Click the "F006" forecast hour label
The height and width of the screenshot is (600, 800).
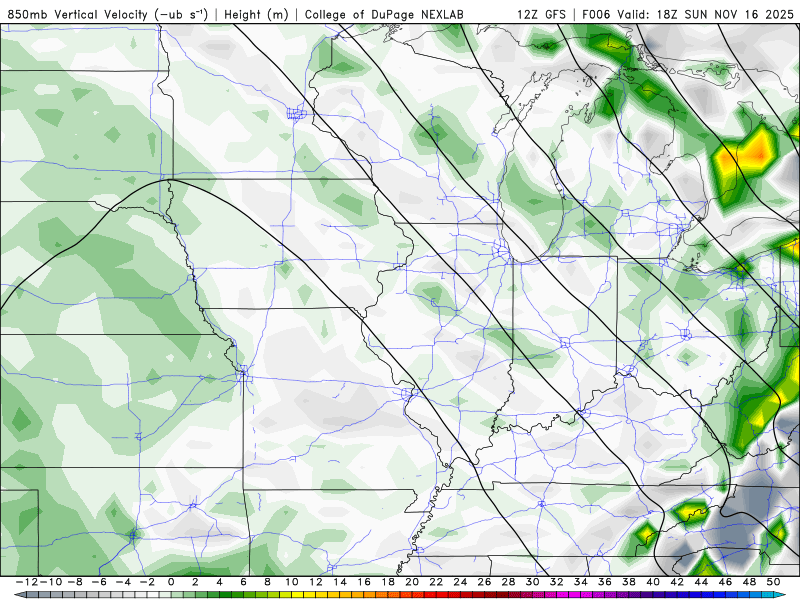[x=596, y=14]
